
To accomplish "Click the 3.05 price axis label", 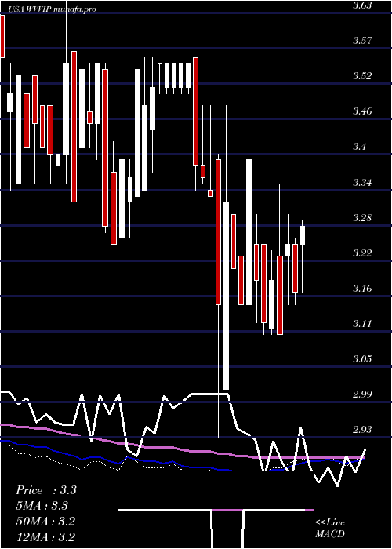I will (362, 359).
